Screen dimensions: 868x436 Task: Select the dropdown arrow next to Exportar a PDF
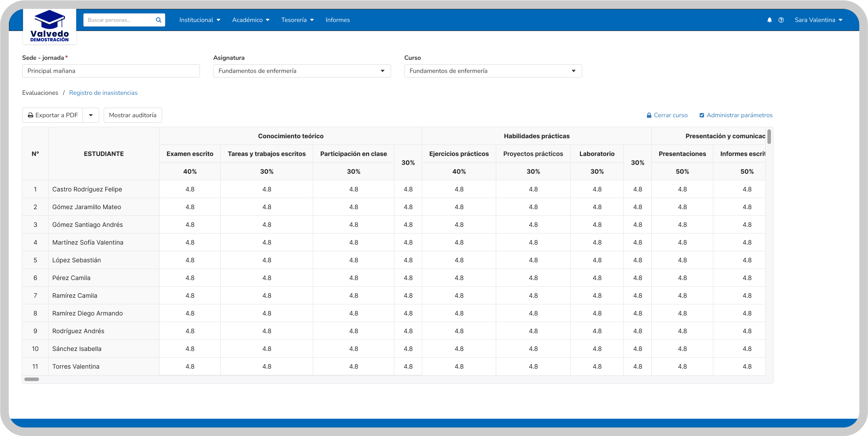point(91,115)
